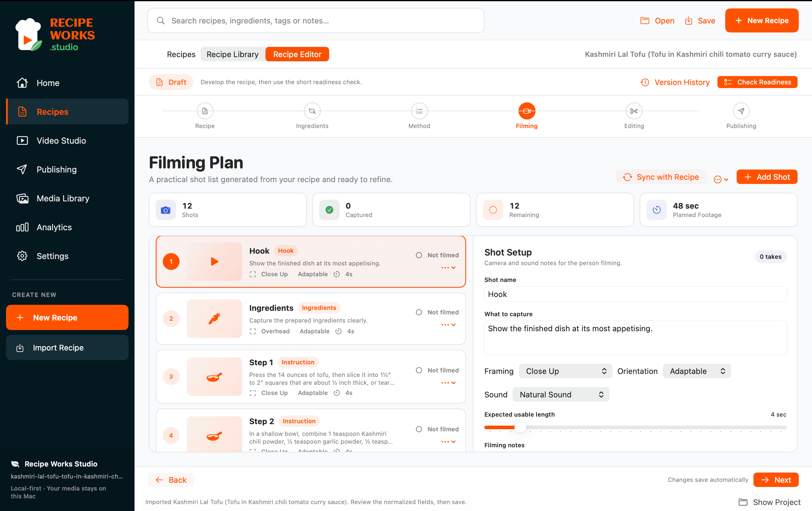The image size is (812, 511).
Task: Click the recipe search field
Action: (x=316, y=20)
